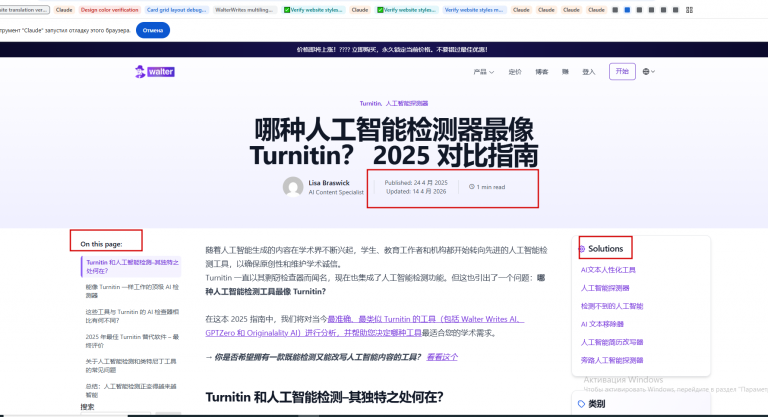Open 旁路人工智能探测器 link in Solutions

pos(612,360)
